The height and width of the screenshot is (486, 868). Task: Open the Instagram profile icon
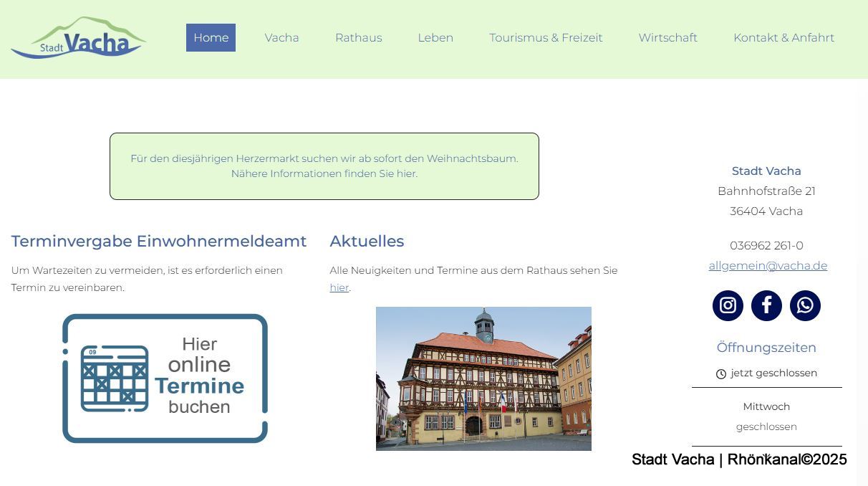coord(728,305)
